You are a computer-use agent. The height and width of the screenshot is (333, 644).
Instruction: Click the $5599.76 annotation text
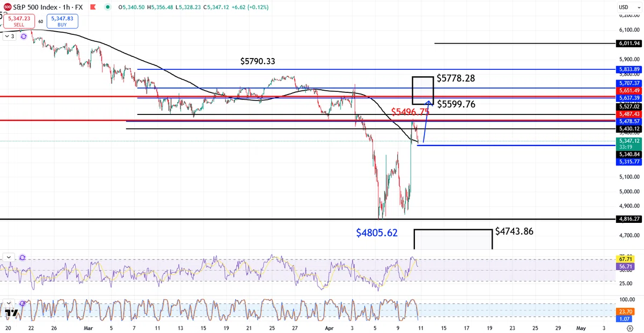click(456, 104)
